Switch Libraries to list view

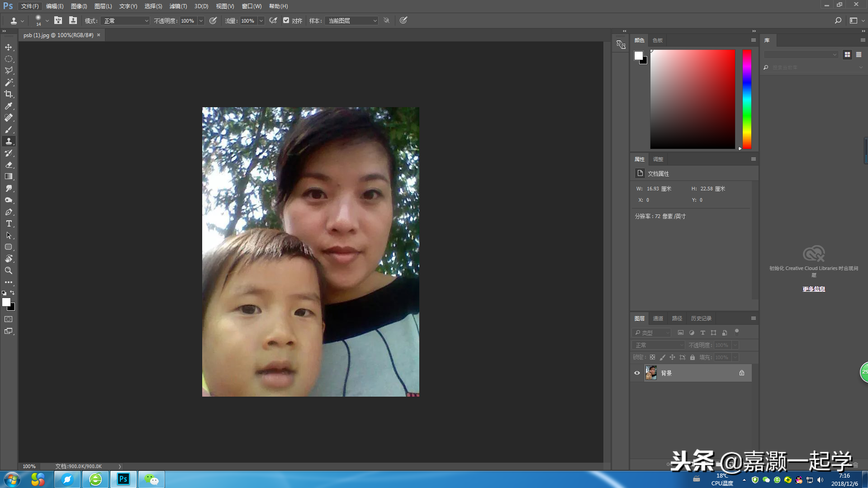(x=859, y=54)
